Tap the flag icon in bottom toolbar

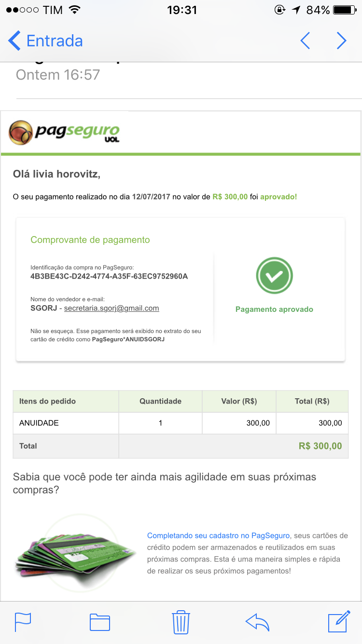[x=23, y=621]
